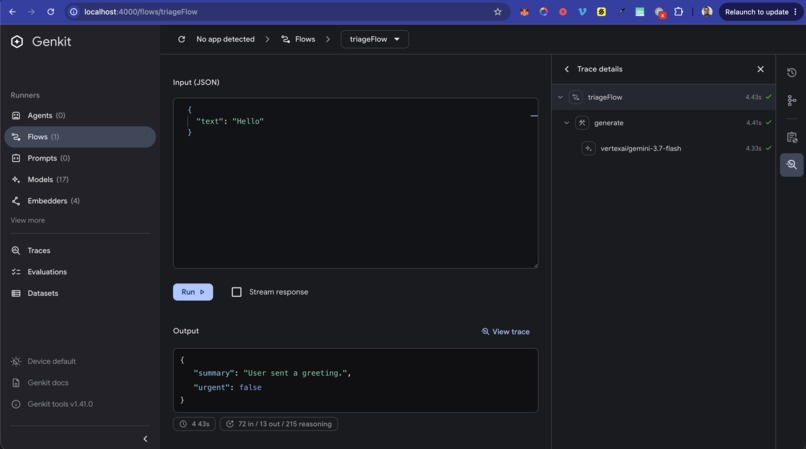Collapse the generate trace node
The image size is (806, 449).
566,123
